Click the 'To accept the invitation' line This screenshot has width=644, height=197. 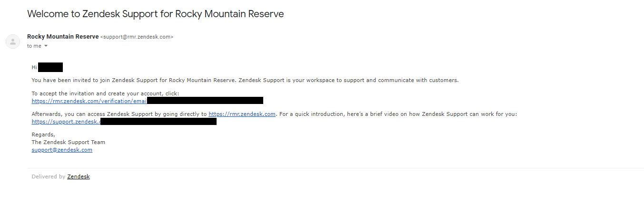(x=105, y=93)
